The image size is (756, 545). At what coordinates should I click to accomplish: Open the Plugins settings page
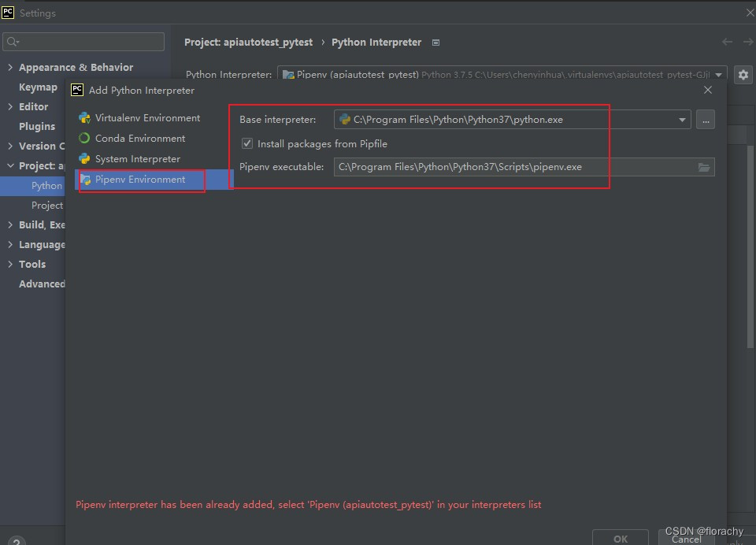(x=37, y=126)
